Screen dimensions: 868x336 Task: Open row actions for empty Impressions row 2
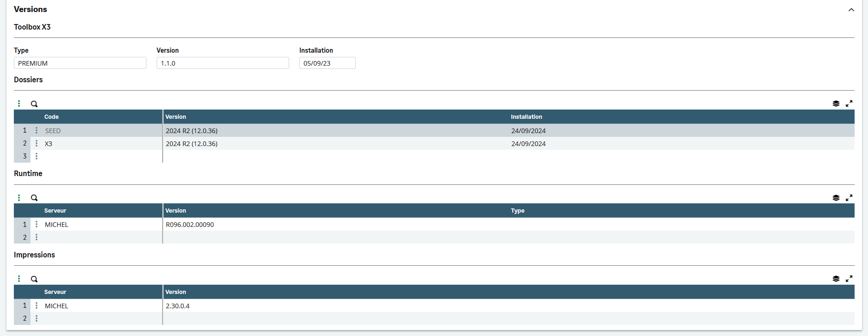point(36,318)
